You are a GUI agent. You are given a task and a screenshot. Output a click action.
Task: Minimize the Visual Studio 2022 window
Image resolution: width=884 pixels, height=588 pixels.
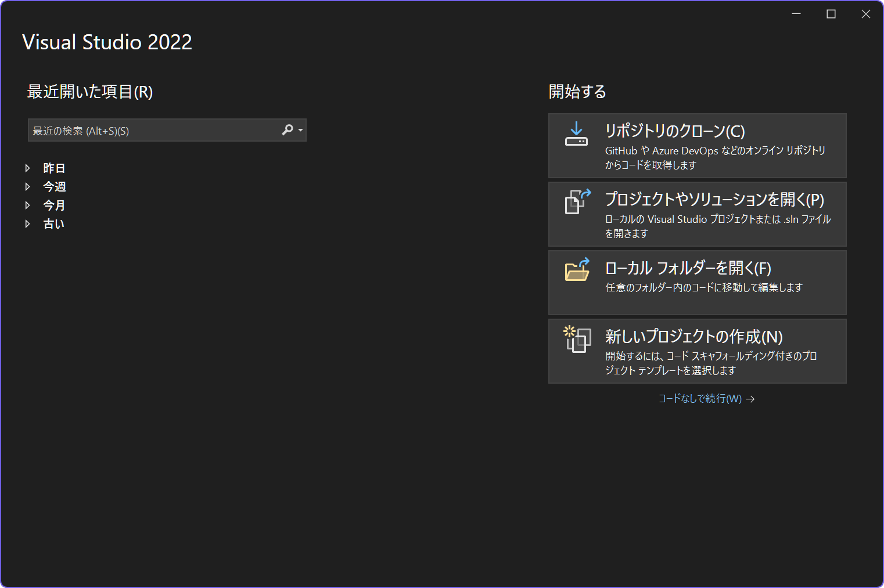pyautogui.click(x=796, y=14)
